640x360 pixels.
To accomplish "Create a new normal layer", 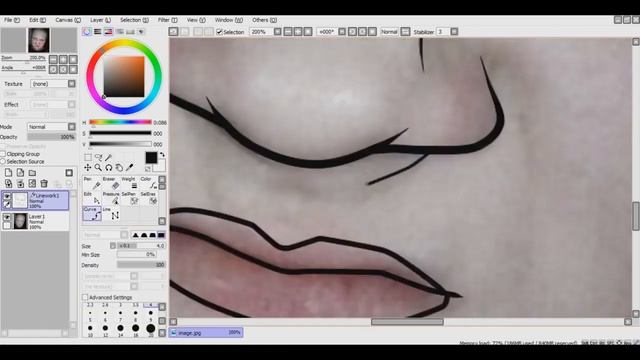I will tap(8, 173).
